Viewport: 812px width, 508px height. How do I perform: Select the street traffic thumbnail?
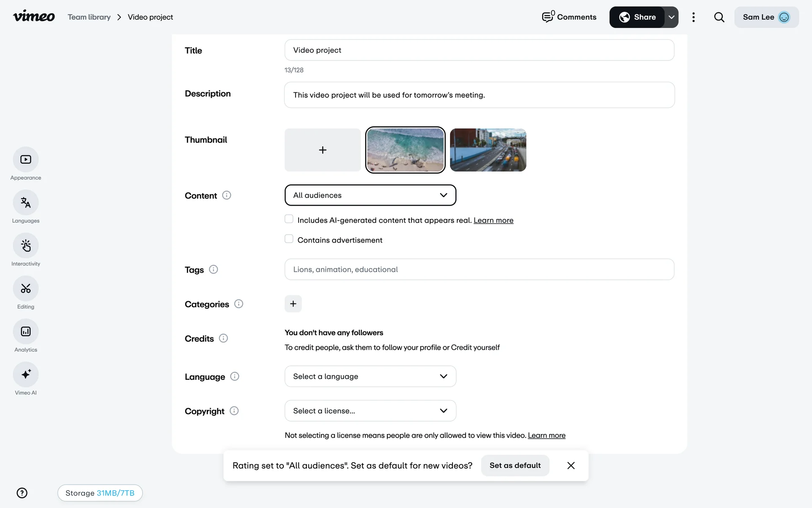(488, 150)
